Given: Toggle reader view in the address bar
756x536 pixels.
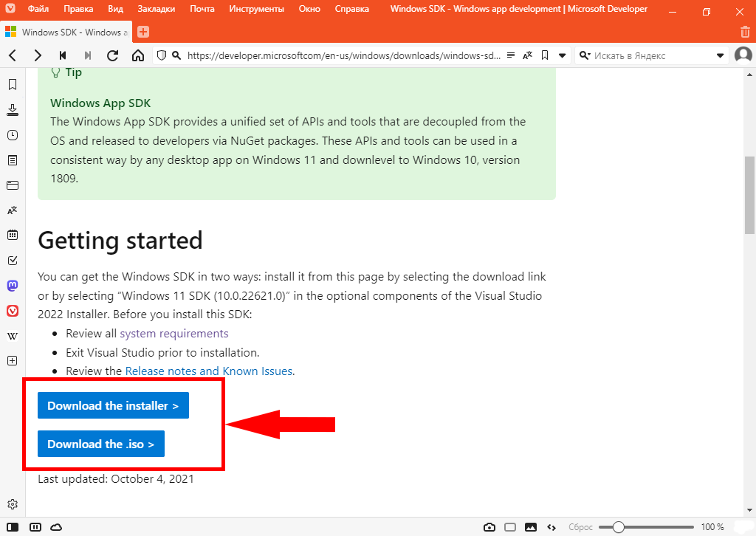Looking at the screenshot, I should click(x=511, y=55).
